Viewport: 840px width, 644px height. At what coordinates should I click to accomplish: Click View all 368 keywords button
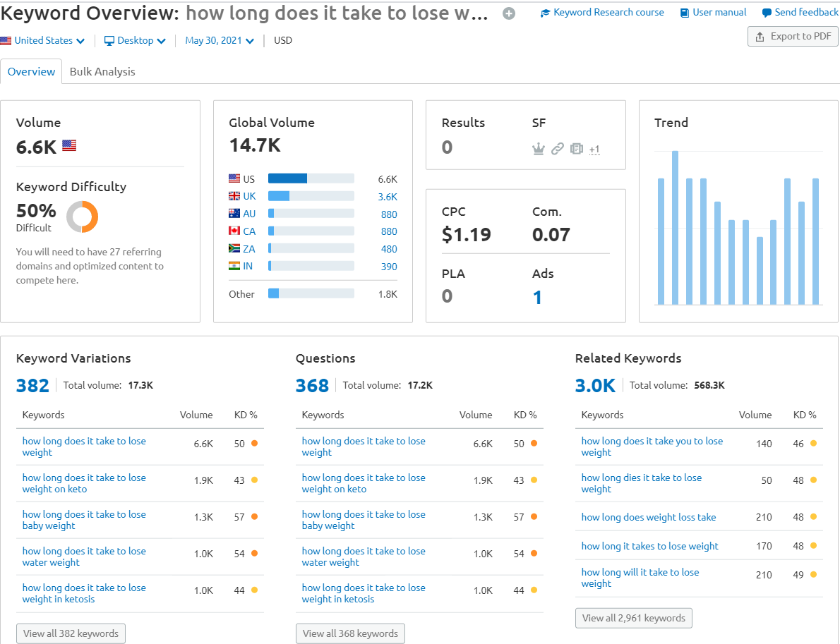350,633
